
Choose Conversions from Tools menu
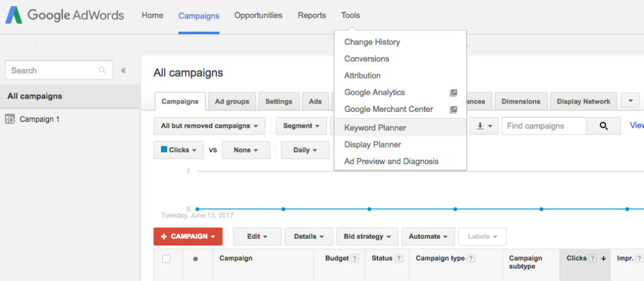tap(401, 58)
